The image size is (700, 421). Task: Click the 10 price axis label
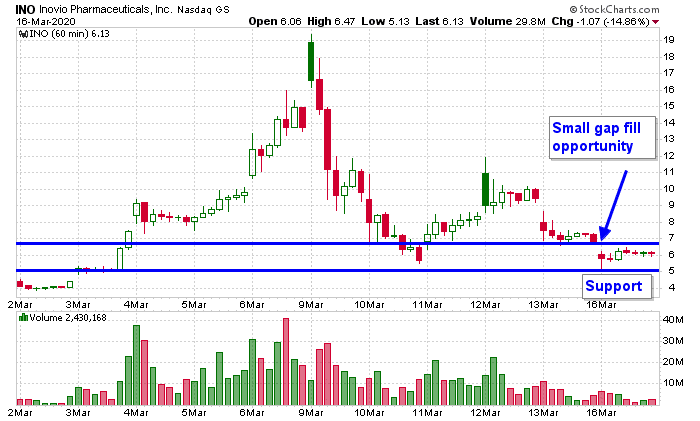[x=669, y=188]
